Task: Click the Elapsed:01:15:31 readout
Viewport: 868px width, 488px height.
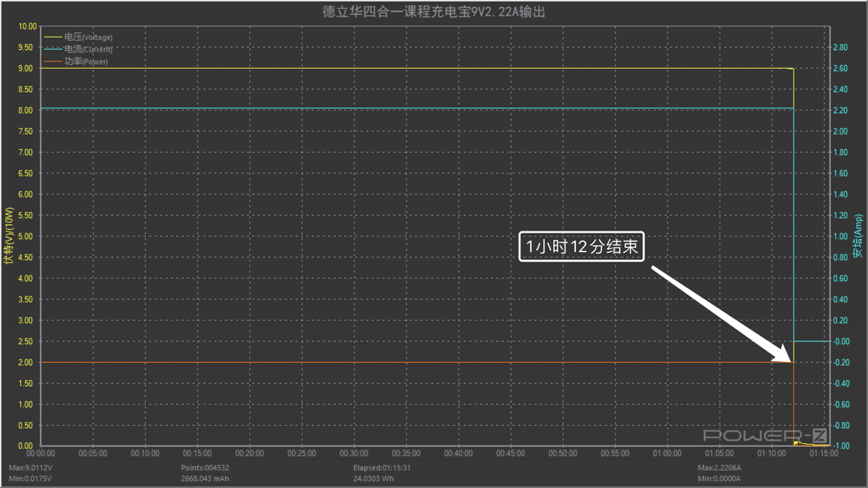Action: click(x=380, y=468)
